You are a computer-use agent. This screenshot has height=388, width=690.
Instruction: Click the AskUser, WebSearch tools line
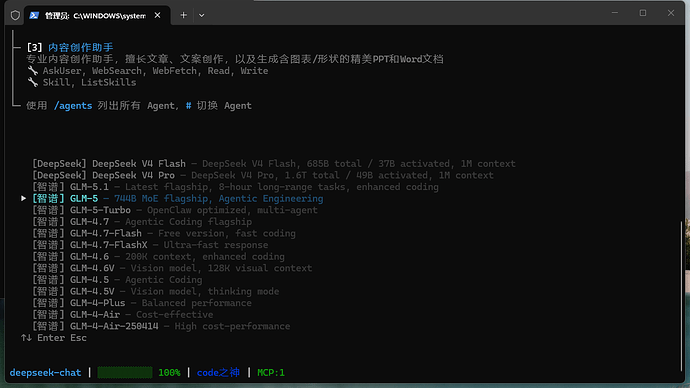147,71
